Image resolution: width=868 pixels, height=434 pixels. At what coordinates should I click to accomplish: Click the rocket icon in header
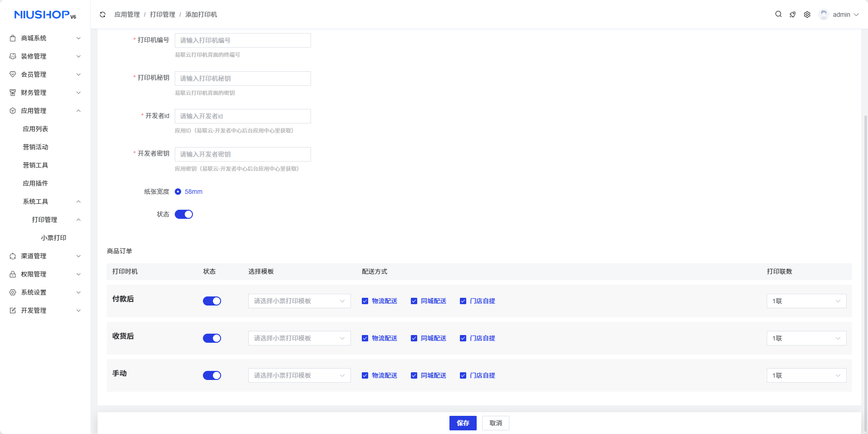click(793, 15)
